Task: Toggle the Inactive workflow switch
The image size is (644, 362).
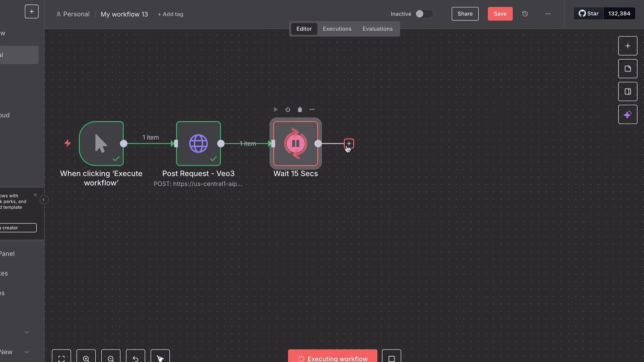Action: [424, 14]
